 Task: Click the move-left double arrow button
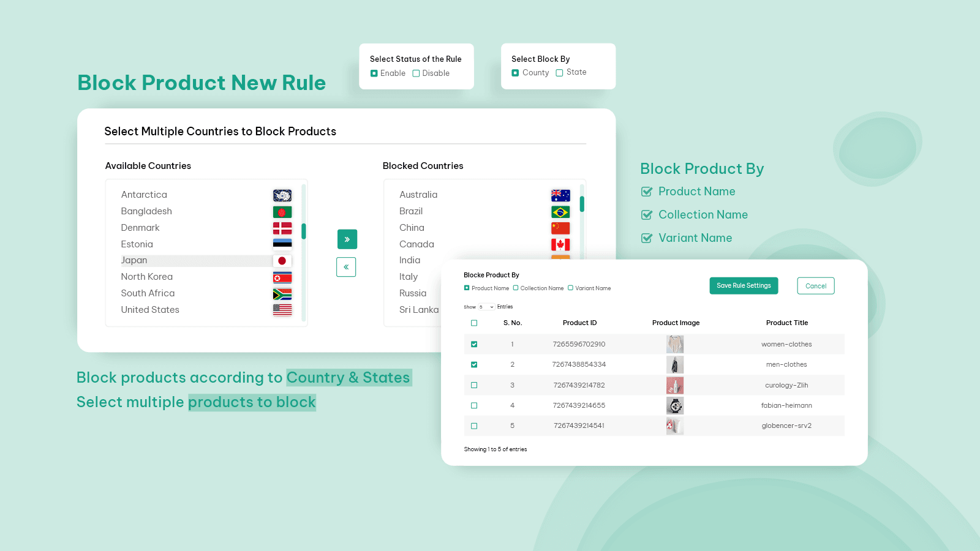tap(346, 267)
